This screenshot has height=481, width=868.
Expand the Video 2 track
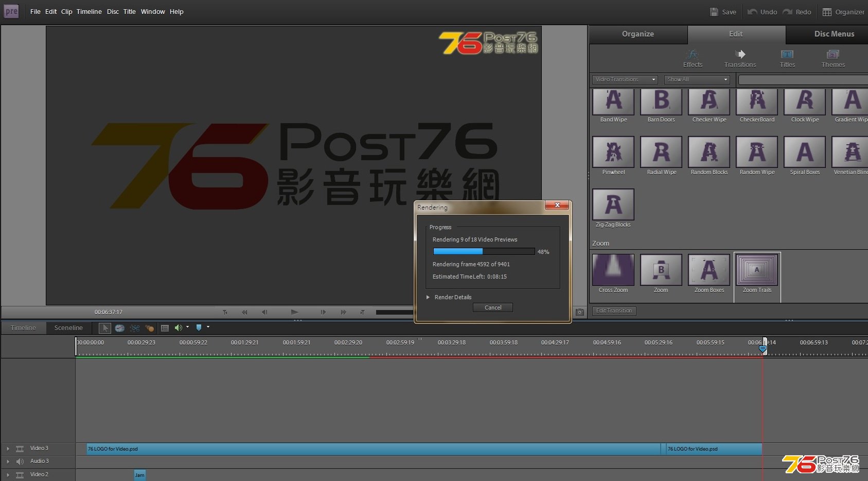click(x=8, y=475)
